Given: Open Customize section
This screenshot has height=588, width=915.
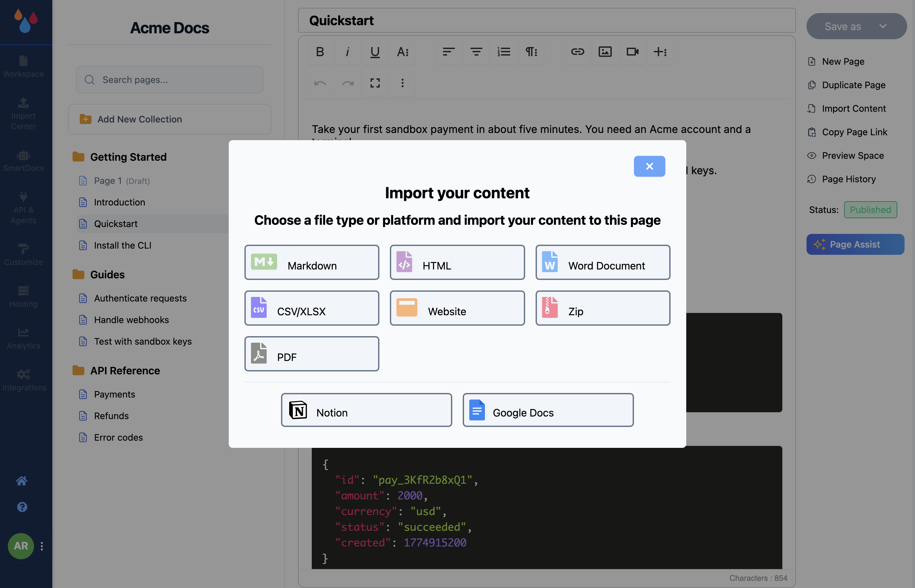Looking at the screenshot, I should coord(24,255).
